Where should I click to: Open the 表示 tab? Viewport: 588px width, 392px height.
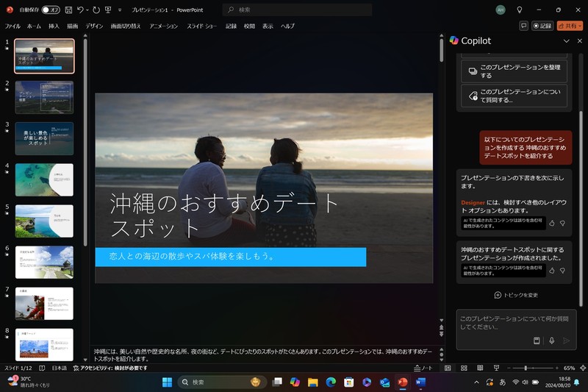pyautogui.click(x=268, y=26)
